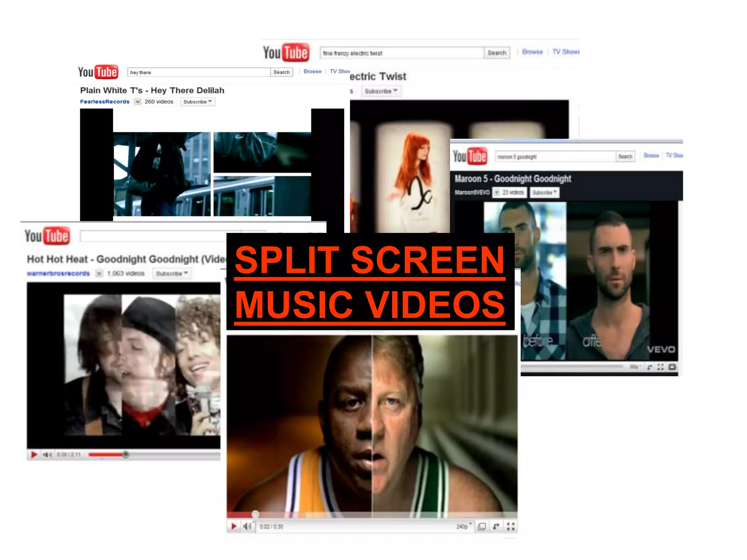Click the 'hey there' search input field
Image resolution: width=747 pixels, height=560 pixels.
pos(199,72)
